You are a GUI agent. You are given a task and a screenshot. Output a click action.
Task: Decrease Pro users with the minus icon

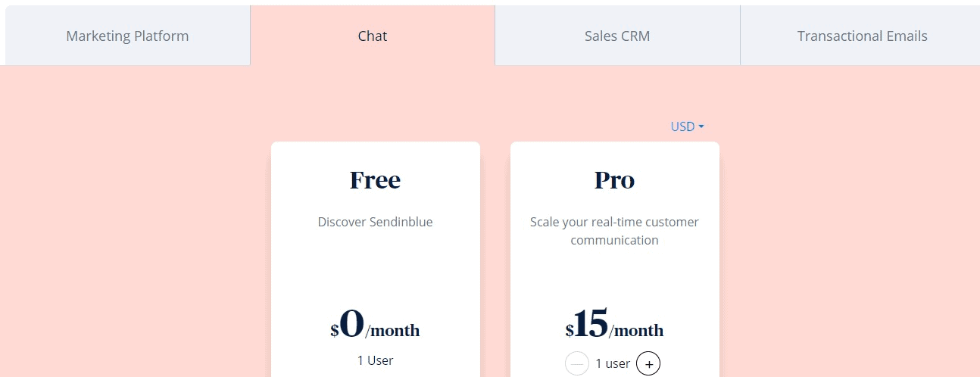pyautogui.click(x=577, y=363)
